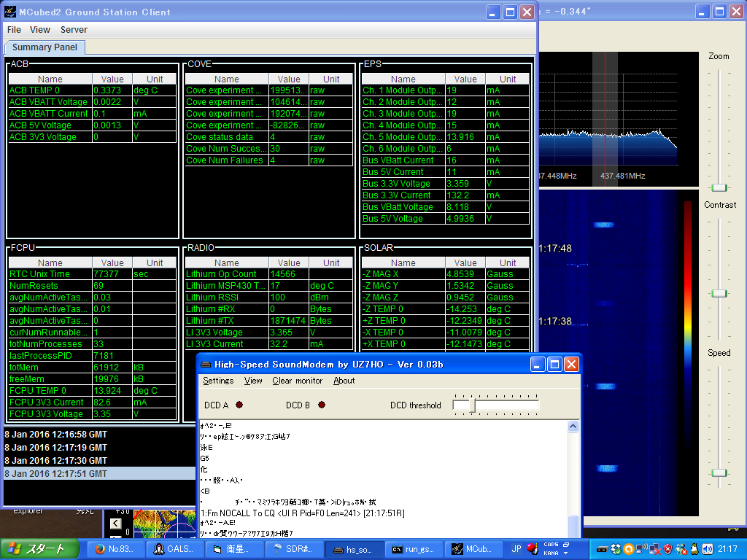This screenshot has width=747, height=560.
Task: Select the Bus VBatt Current row
Action: coord(446,160)
